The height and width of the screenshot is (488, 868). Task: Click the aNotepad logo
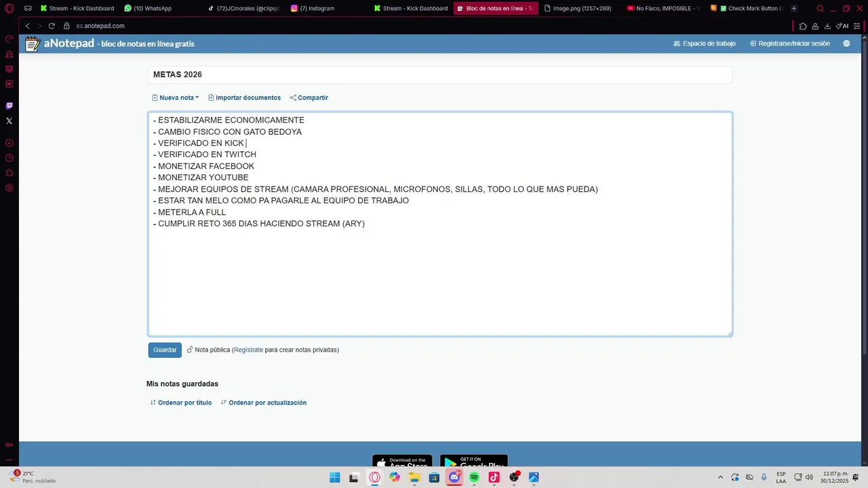60,43
